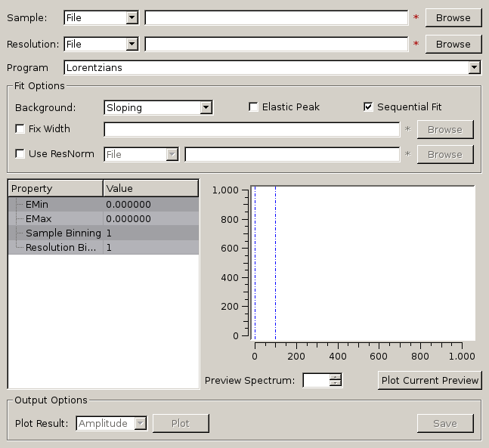Open the Sample source type dropdown
The width and height of the screenshot is (489, 448).
pyautogui.click(x=101, y=17)
